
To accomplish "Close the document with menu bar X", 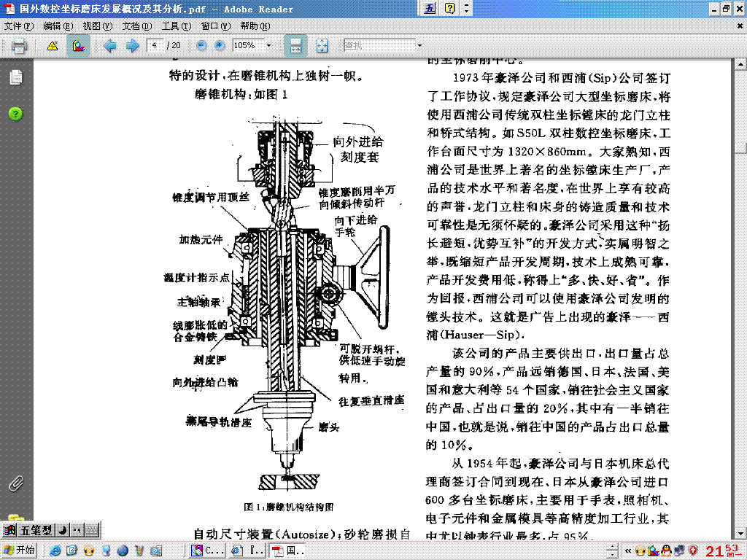I will pos(740,26).
